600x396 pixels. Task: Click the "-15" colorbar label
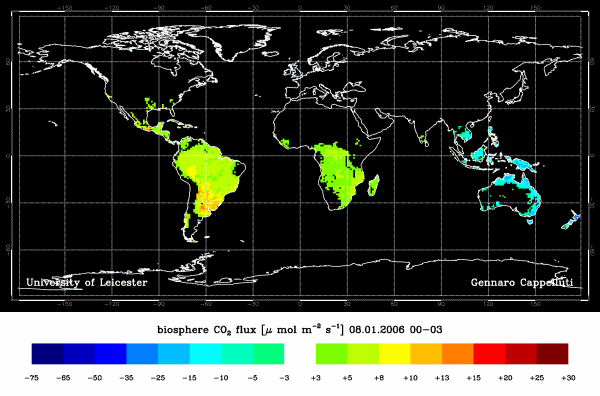[x=189, y=378]
